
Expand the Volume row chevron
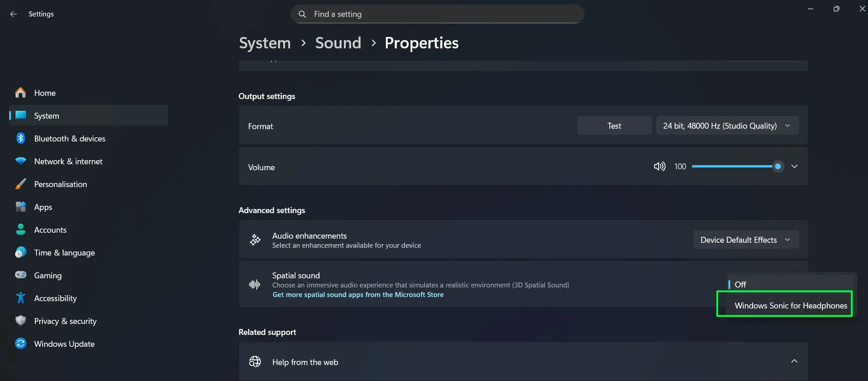coord(794,167)
